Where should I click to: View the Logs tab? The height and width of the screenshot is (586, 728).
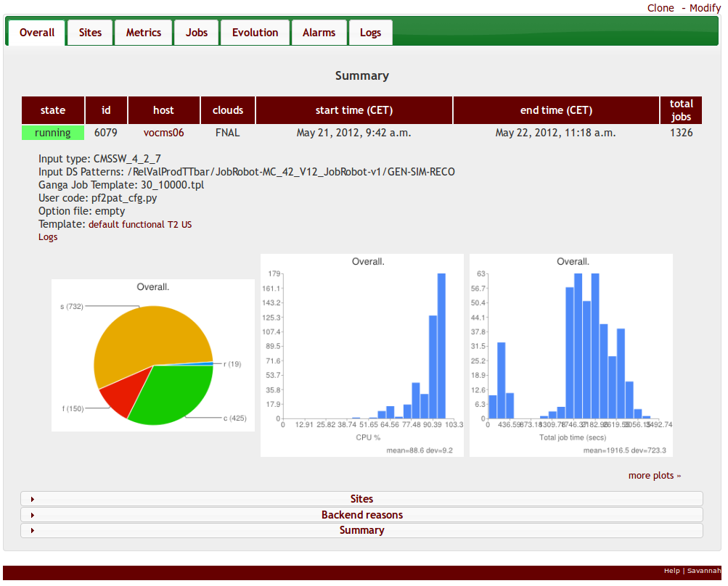pyautogui.click(x=370, y=33)
